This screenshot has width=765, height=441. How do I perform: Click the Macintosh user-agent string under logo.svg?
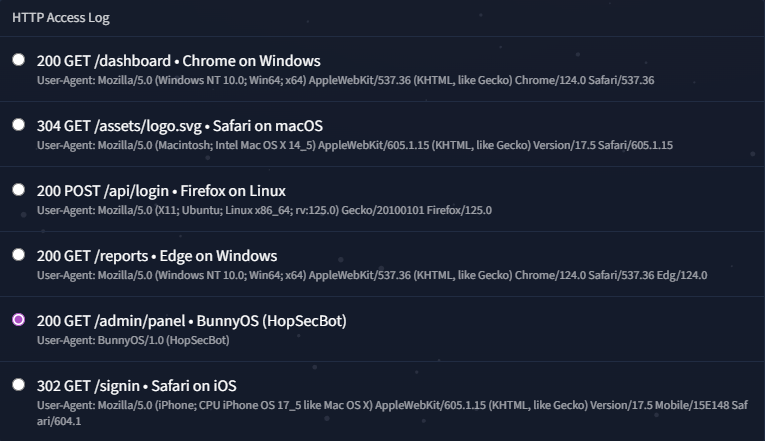[x=355, y=145]
